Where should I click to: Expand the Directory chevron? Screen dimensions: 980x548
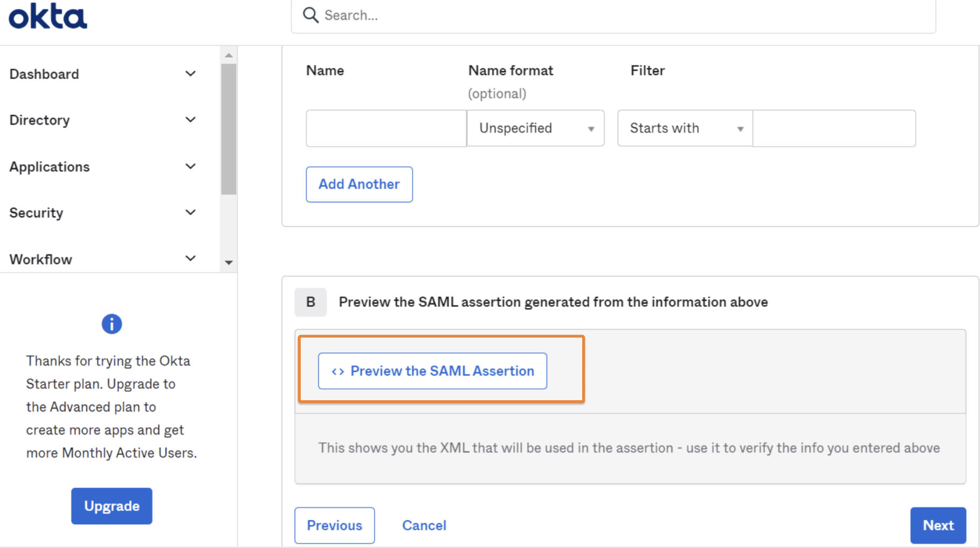pos(190,119)
